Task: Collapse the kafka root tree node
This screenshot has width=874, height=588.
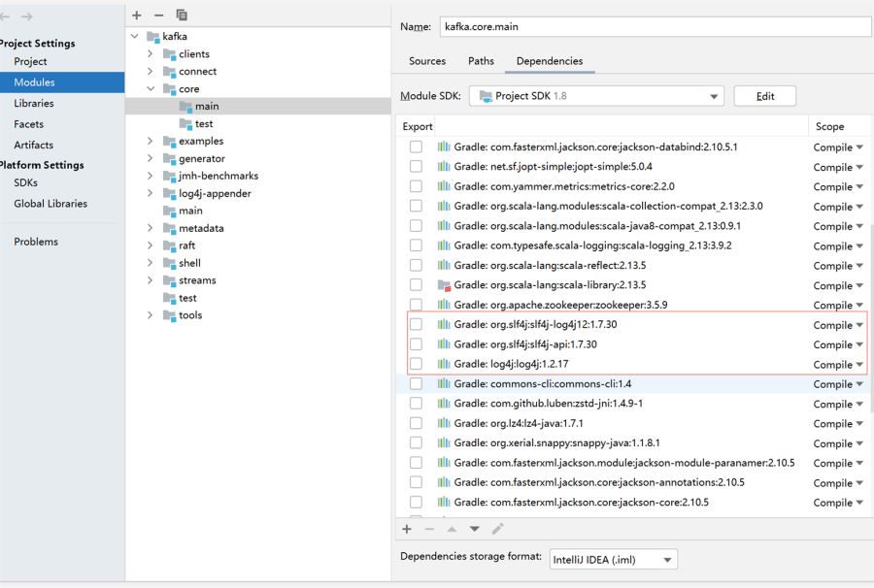Action: click(134, 36)
